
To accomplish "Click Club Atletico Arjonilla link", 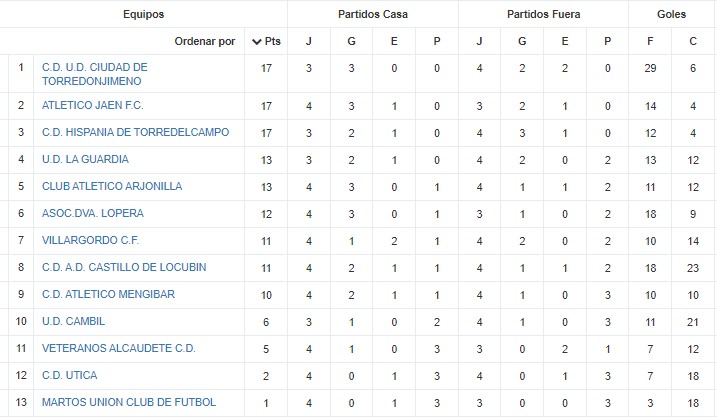I will click(112, 186).
